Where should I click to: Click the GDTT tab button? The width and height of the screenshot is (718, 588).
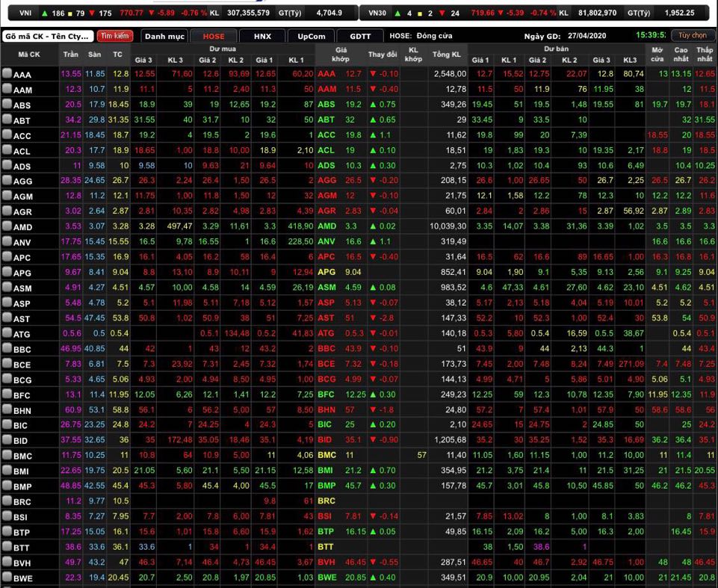tap(359, 36)
